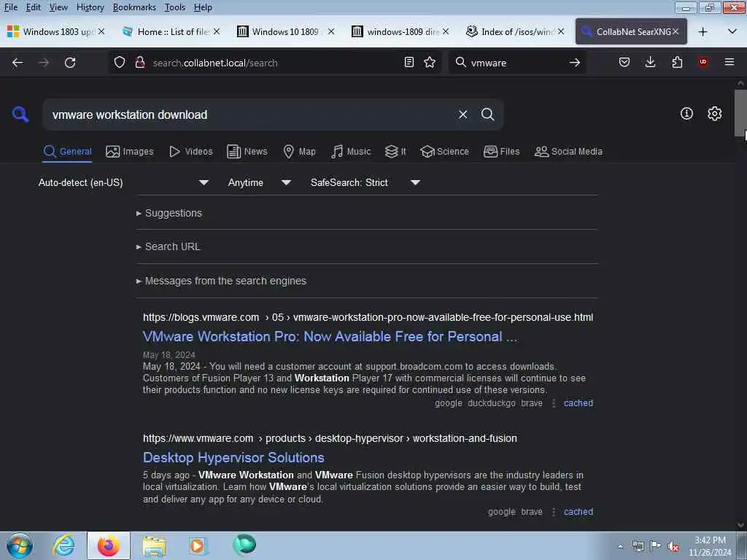
Task: Switch to the It category
Action: coord(395,152)
